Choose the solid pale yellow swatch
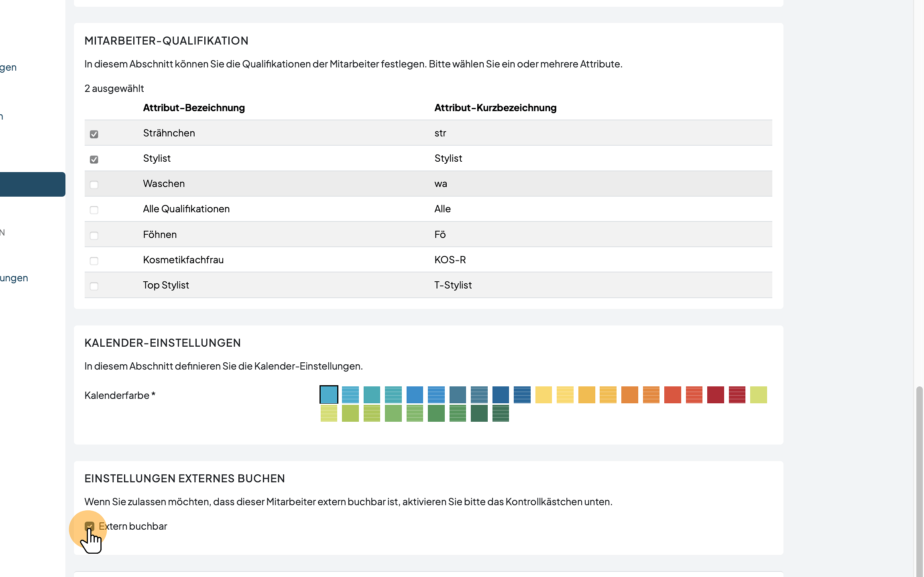 543,395
